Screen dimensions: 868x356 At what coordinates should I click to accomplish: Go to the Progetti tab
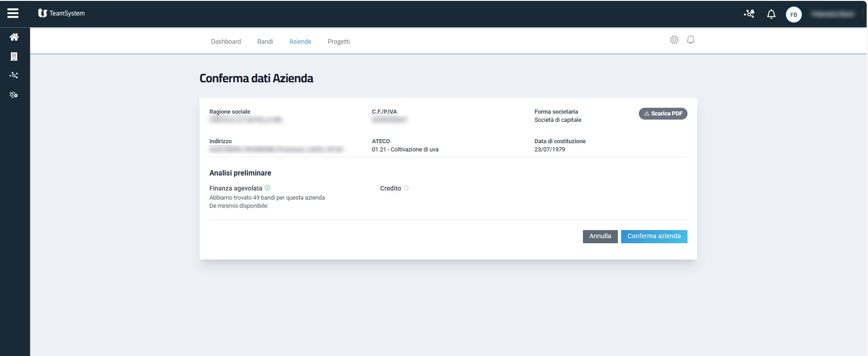[339, 41]
